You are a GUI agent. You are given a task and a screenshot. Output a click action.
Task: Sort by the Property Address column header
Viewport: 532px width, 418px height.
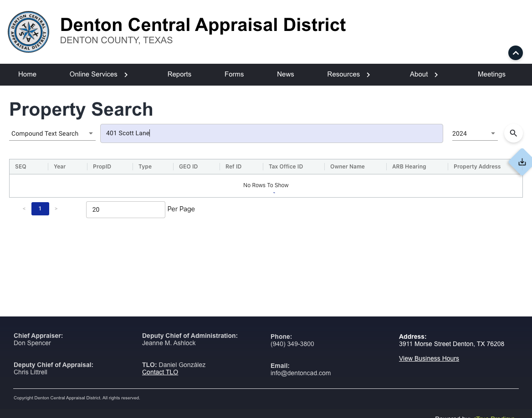pyautogui.click(x=477, y=167)
